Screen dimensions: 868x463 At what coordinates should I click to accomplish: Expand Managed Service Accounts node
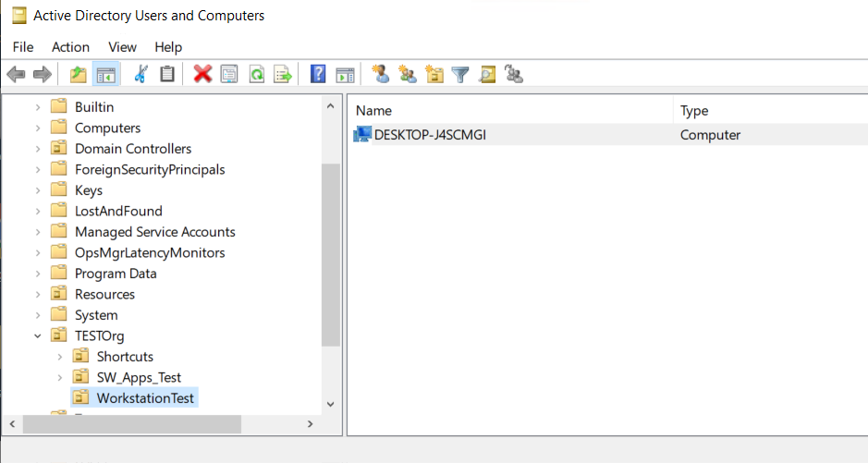point(38,232)
